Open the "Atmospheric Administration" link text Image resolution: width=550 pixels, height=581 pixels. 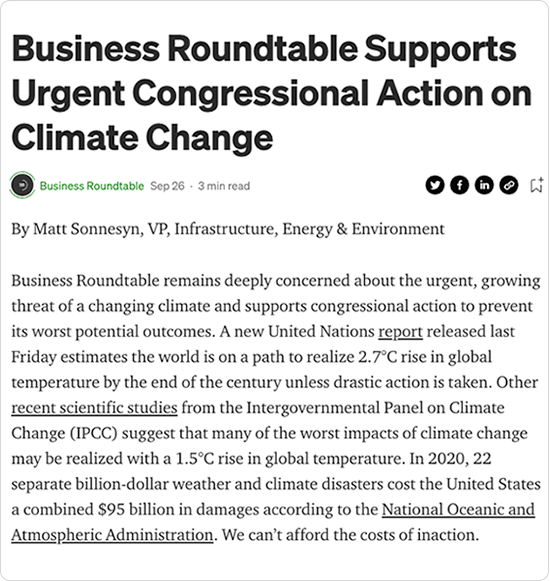(x=112, y=535)
